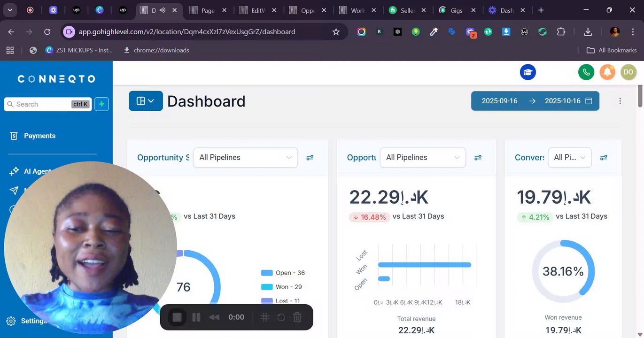Stop the screen recording
Image resolution: width=644 pixels, height=338 pixels.
(x=177, y=317)
